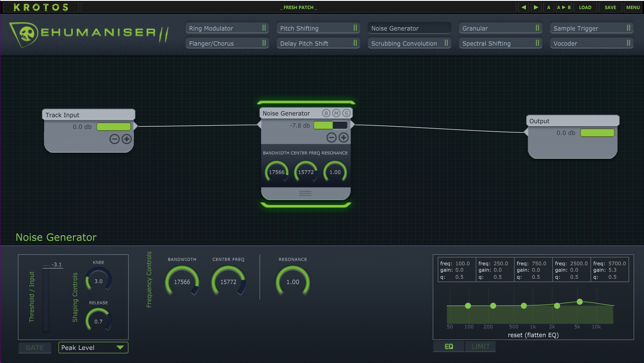
Task: Toggle Solo (S) on Noise Generator node
Action: point(346,113)
